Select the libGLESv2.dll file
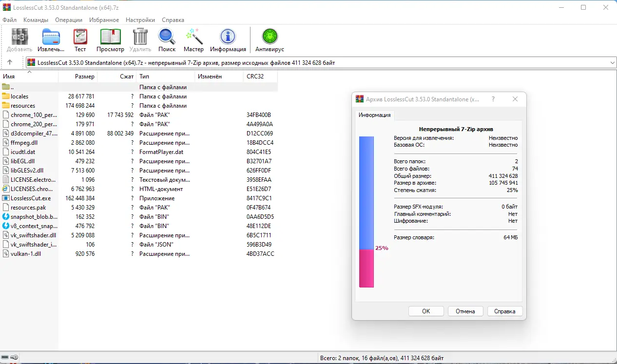The image size is (617, 364). [27, 171]
